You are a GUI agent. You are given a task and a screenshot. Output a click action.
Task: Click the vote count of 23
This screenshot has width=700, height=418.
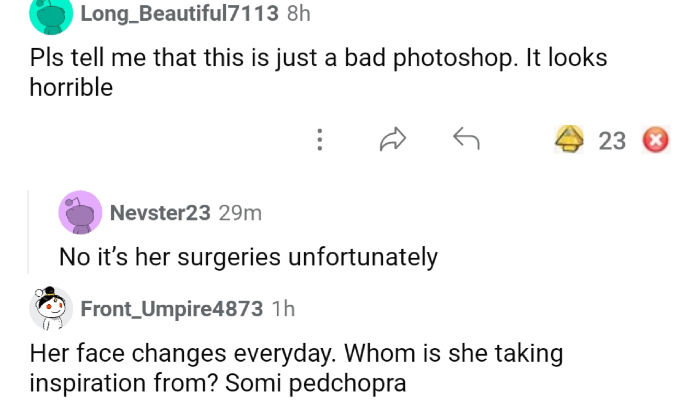click(x=611, y=141)
